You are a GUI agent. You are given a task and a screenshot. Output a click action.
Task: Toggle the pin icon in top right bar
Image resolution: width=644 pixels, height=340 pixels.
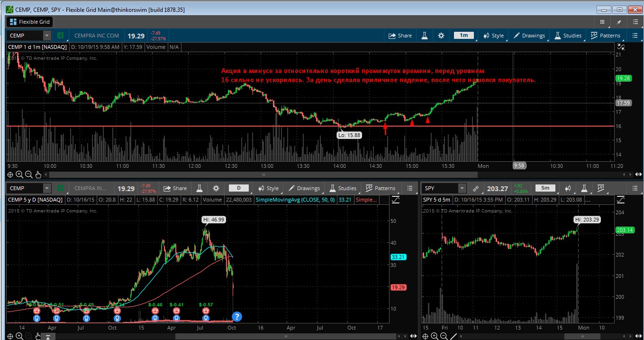click(618, 22)
